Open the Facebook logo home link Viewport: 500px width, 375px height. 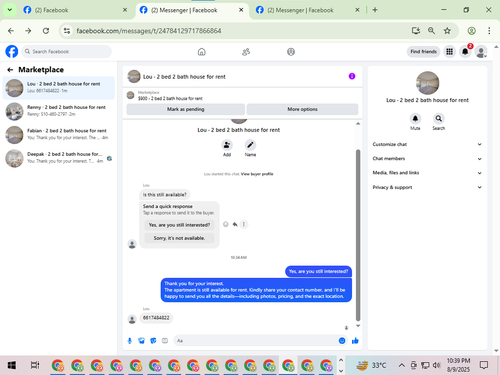(x=12, y=52)
